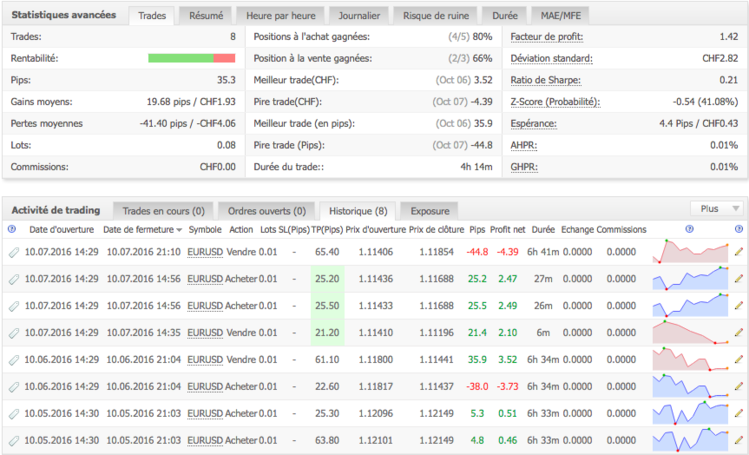
Task: Switch to the Résumé tab
Action: tap(208, 16)
